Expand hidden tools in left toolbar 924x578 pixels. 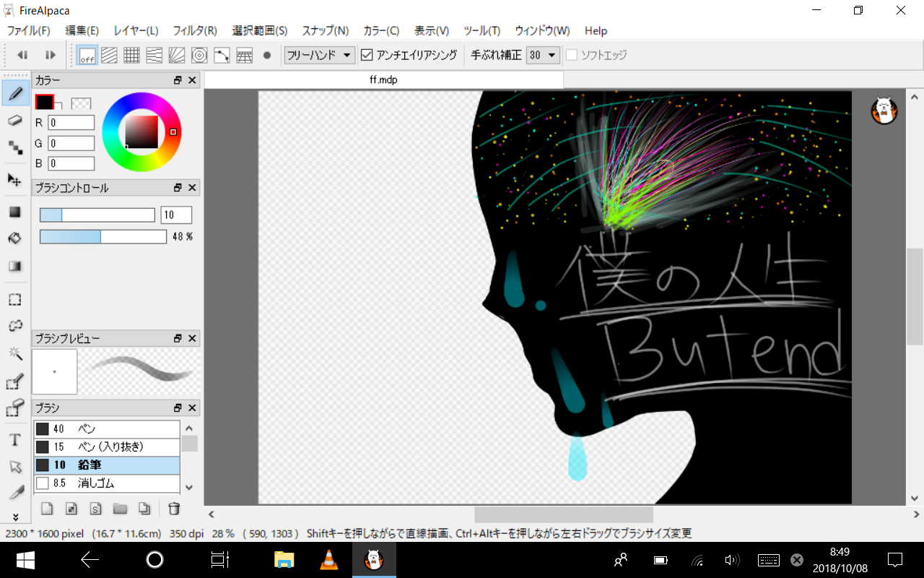pos(15,517)
